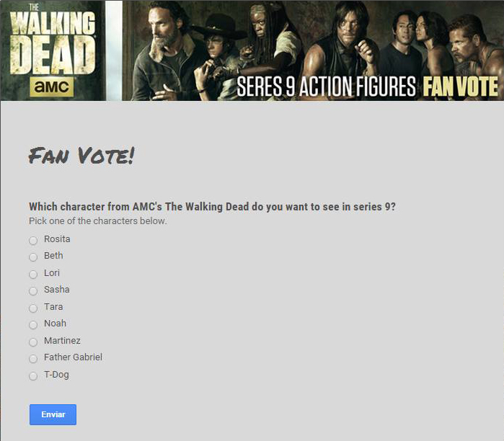Click the Series 9 Action Figures text
The width and height of the screenshot is (504, 441).
pos(326,86)
